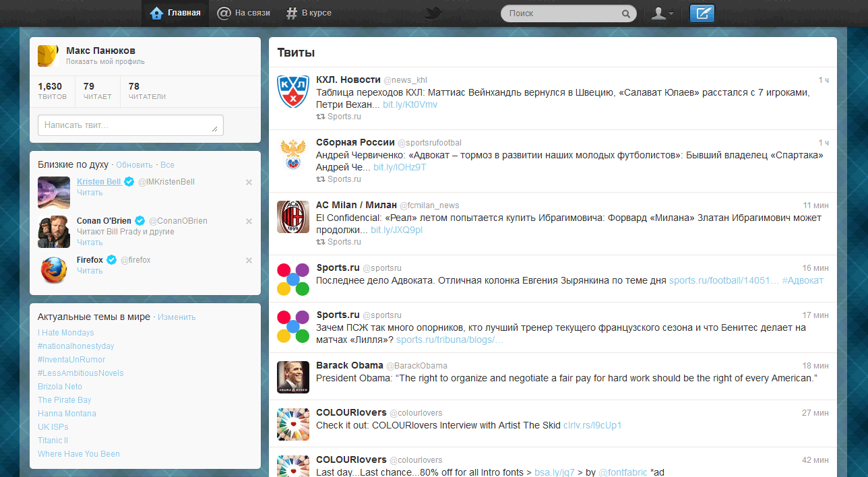Image resolution: width=868 pixels, height=477 pixels.
Task: Click Firefox verified badge
Action: [112, 260]
